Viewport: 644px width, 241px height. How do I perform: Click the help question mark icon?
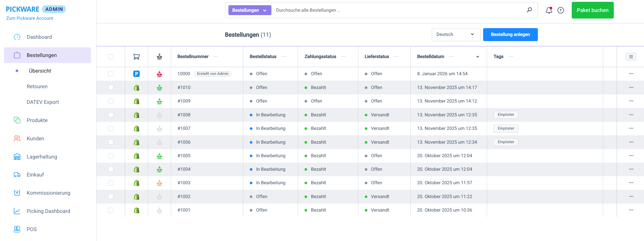point(561,10)
